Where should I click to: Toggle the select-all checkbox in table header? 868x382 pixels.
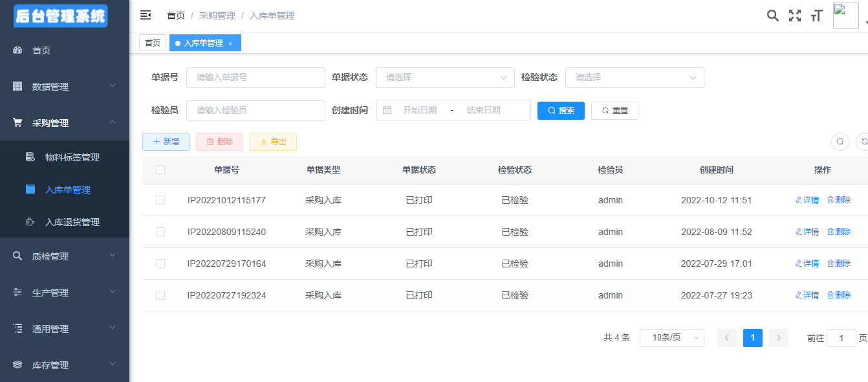(160, 170)
